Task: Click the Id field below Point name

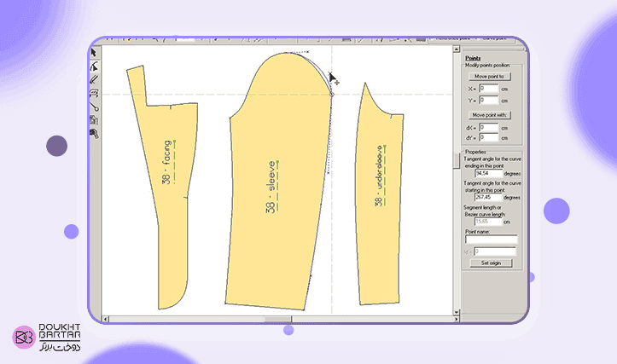Action: point(495,251)
